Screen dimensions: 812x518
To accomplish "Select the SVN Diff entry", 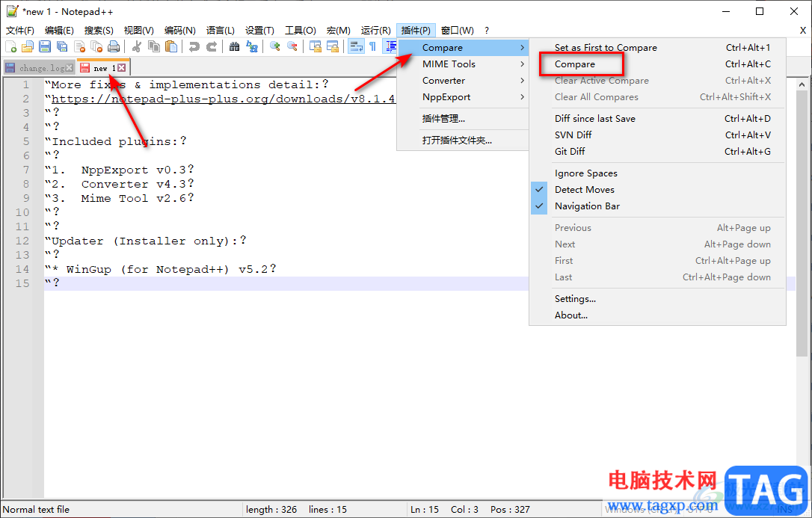I will pos(657,135).
